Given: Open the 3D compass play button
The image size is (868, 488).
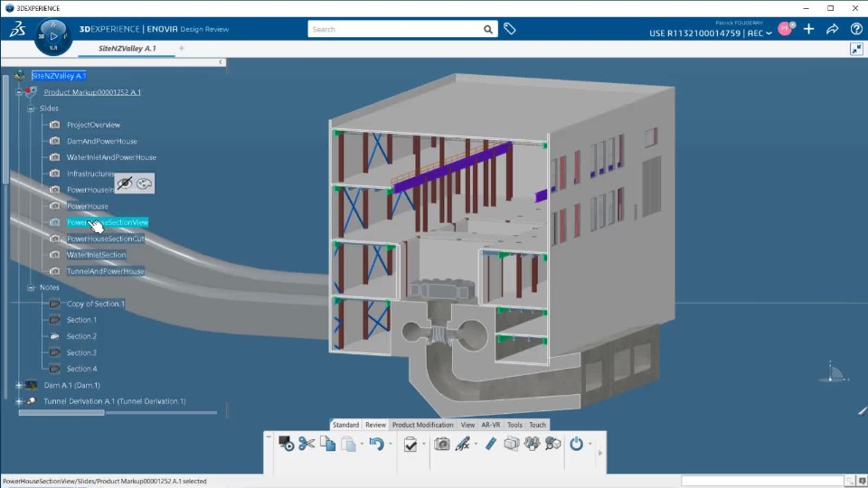Looking at the screenshot, I should coord(53,36).
